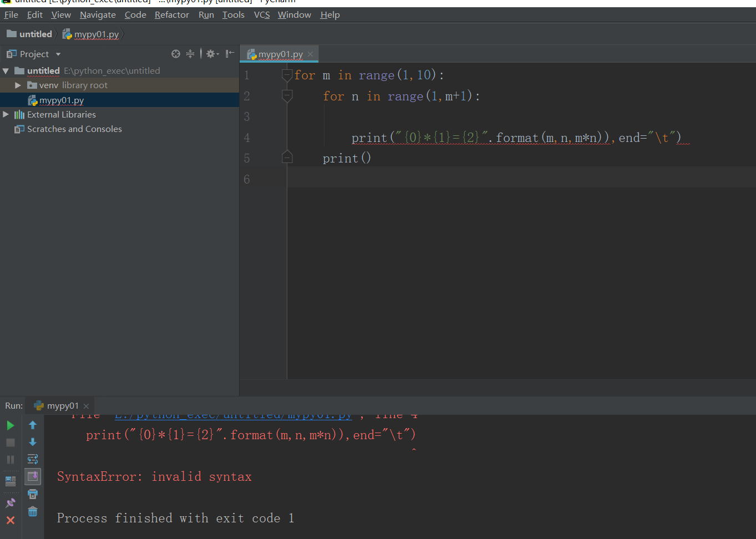Image resolution: width=756 pixels, height=539 pixels.
Task: Open the Run menu
Action: [x=206, y=14]
